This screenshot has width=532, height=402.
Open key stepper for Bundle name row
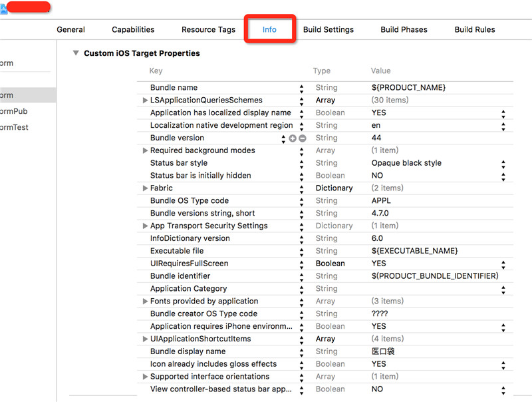(x=301, y=88)
